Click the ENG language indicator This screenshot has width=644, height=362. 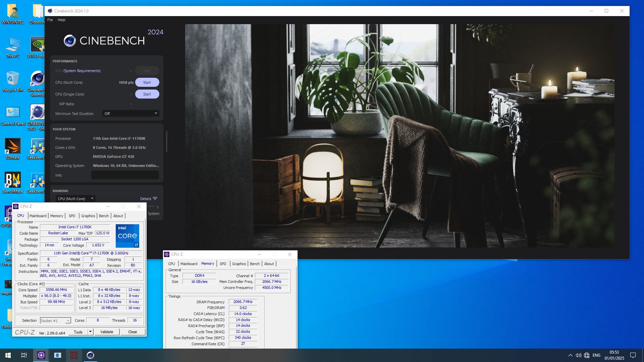[596, 355]
